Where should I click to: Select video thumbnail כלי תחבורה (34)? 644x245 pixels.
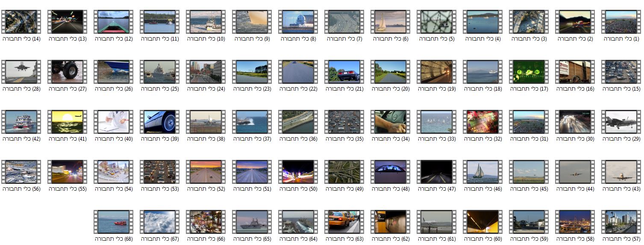tap(390, 122)
